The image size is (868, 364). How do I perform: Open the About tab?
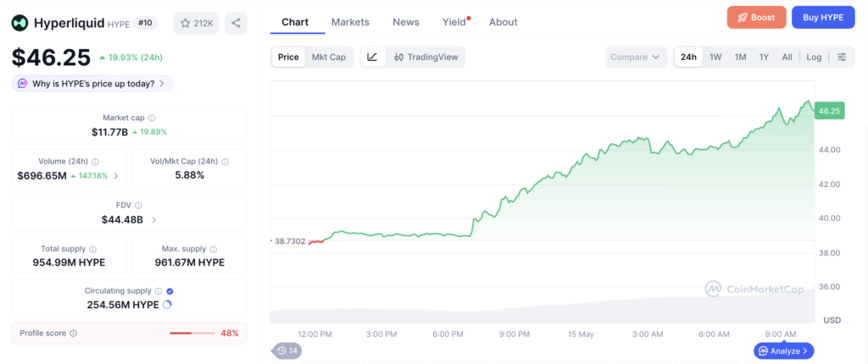click(x=504, y=22)
